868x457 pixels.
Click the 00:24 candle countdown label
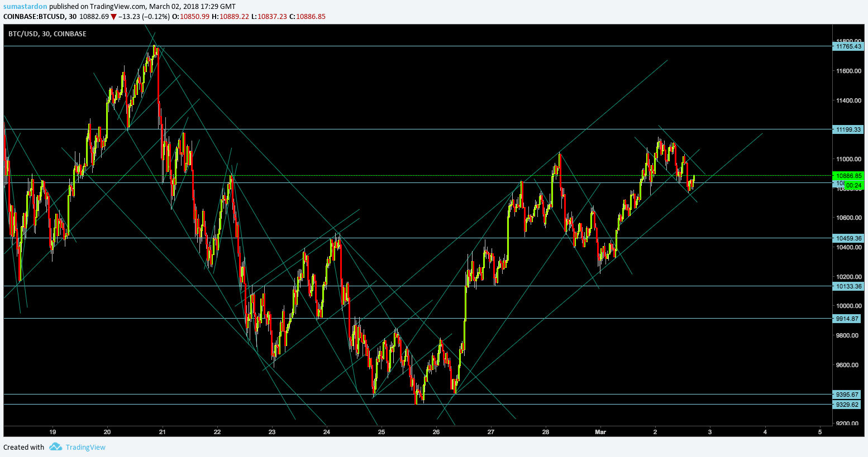click(x=853, y=185)
